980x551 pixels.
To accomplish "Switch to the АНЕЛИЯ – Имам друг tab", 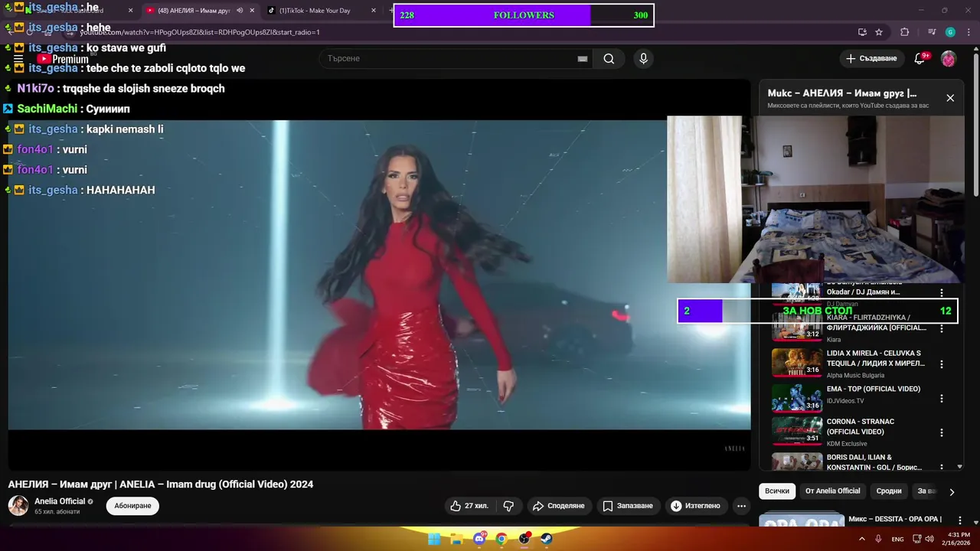I will pos(193,11).
